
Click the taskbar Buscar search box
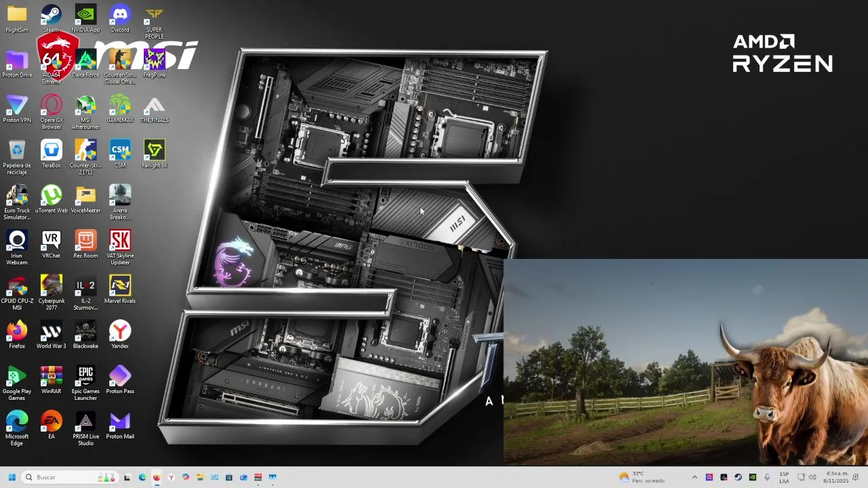pos(70,477)
